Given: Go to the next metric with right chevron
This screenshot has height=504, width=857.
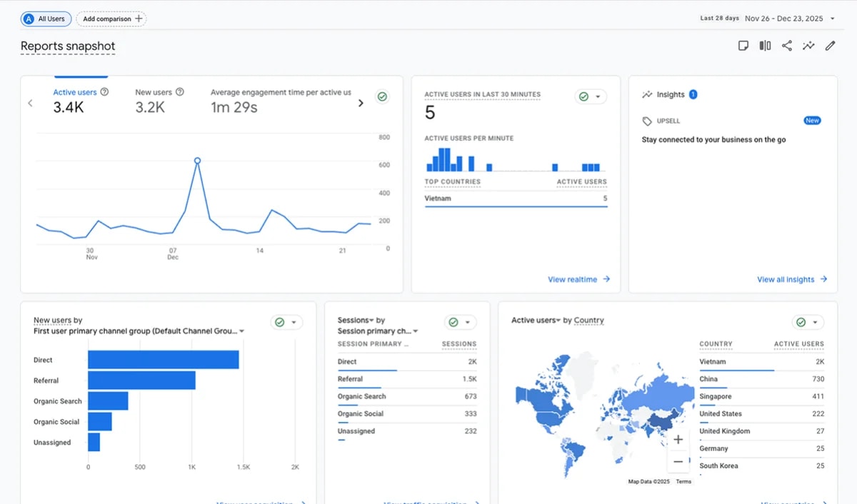Looking at the screenshot, I should tap(361, 103).
